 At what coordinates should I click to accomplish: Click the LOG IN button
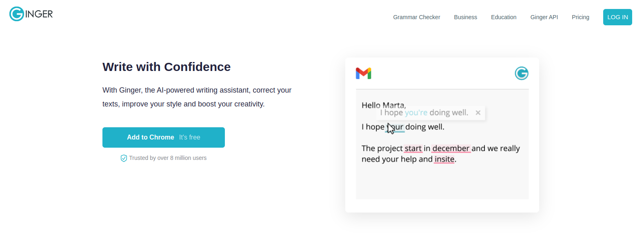617,17
